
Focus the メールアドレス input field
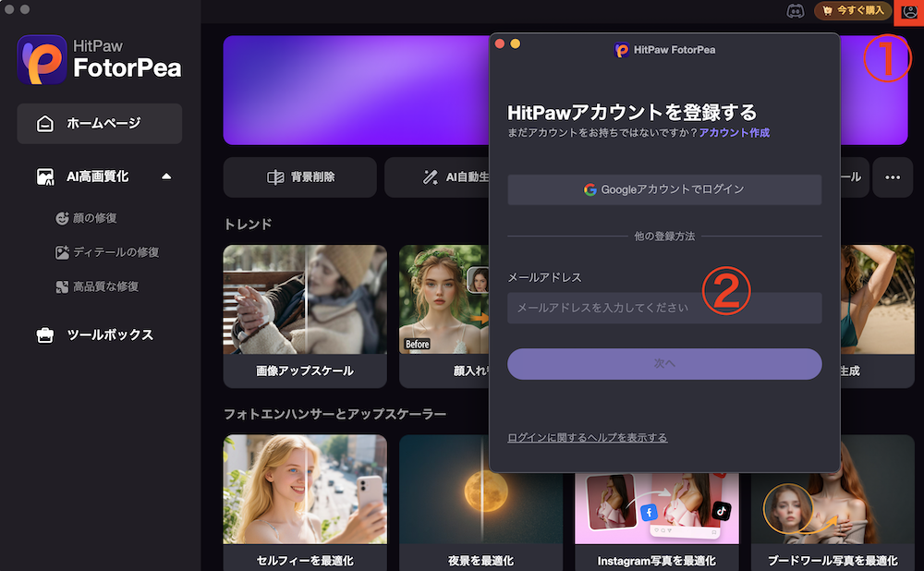point(664,308)
